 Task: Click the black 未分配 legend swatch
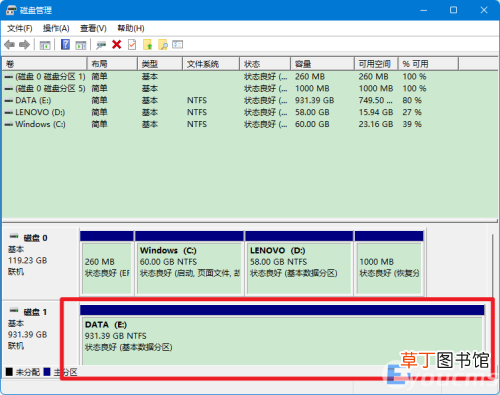click(x=9, y=372)
